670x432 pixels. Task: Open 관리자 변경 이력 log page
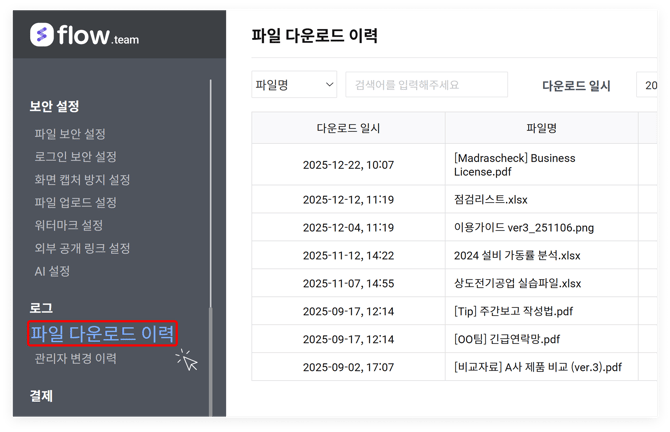(x=75, y=358)
